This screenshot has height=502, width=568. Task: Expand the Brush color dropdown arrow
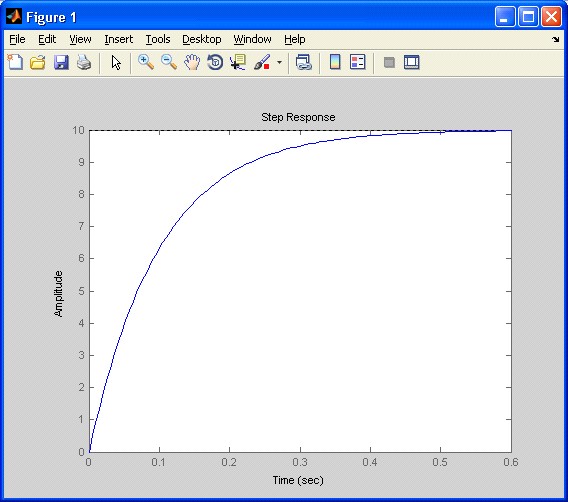pos(279,62)
